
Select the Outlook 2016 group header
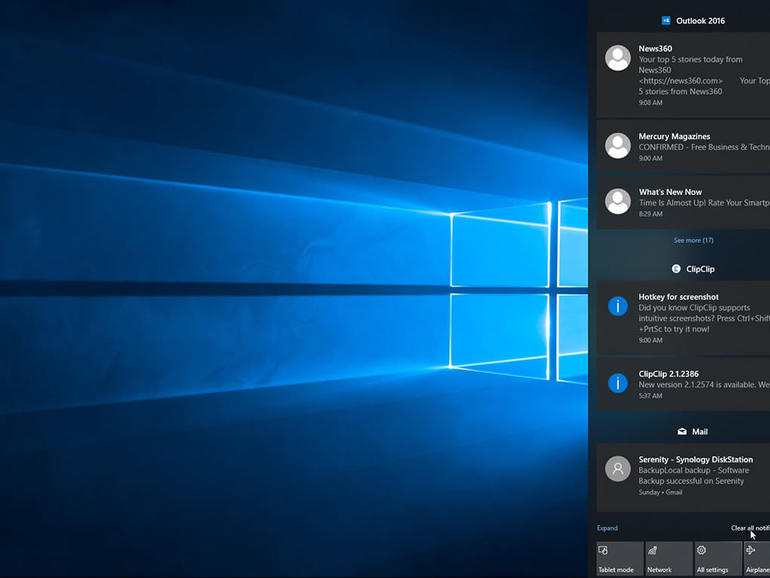[700, 21]
